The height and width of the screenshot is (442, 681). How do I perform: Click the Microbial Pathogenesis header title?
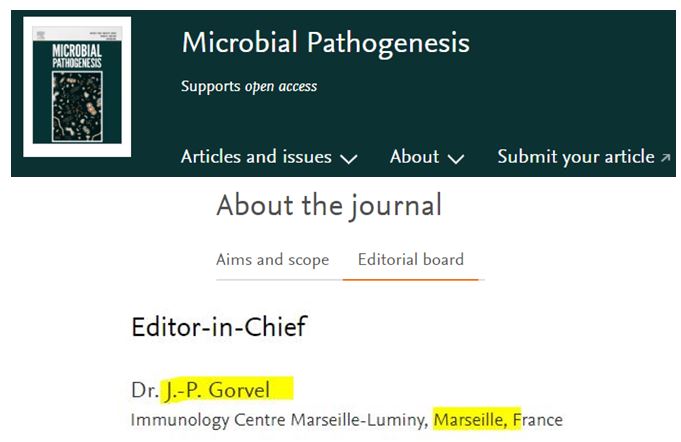point(325,43)
